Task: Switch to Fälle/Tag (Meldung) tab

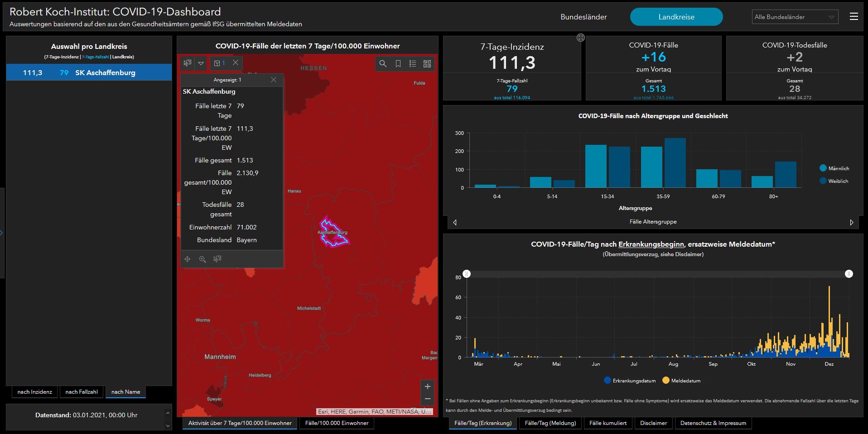Action: [x=550, y=423]
